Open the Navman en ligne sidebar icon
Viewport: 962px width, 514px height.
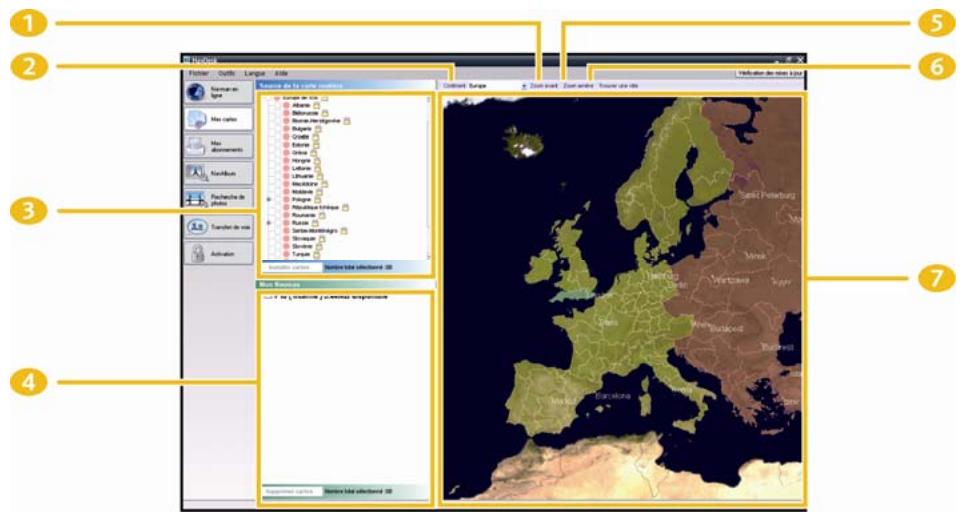point(197,92)
